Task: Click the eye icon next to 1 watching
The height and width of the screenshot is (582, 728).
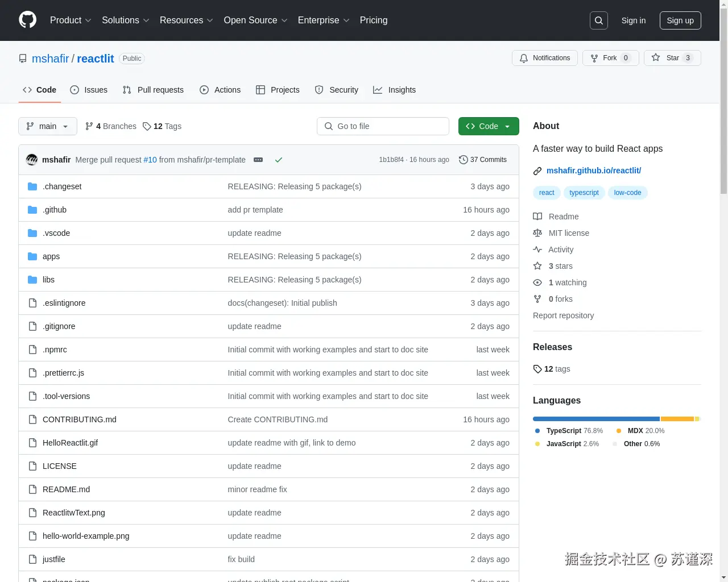Action: point(537,282)
